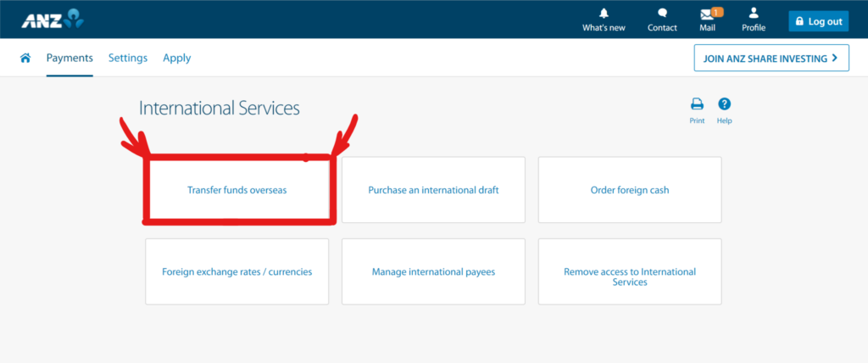Switch to the Settings menu
The width and height of the screenshot is (868, 363).
(128, 58)
